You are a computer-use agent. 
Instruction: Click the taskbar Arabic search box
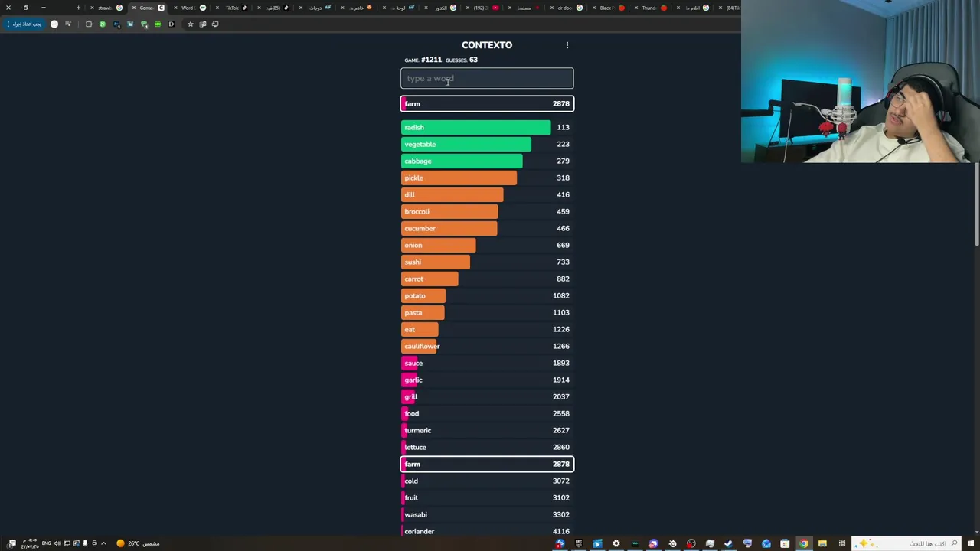908,543
